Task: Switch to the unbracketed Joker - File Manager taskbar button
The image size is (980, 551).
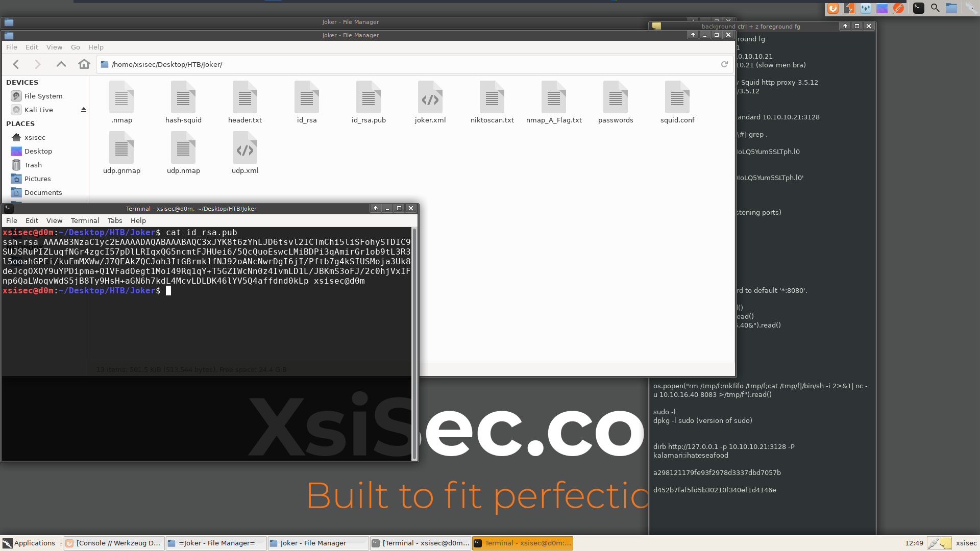Action: pos(318,543)
